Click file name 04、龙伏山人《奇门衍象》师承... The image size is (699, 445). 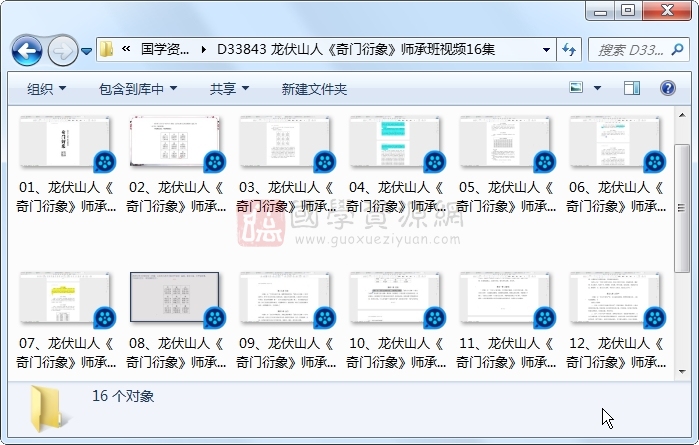point(396,197)
